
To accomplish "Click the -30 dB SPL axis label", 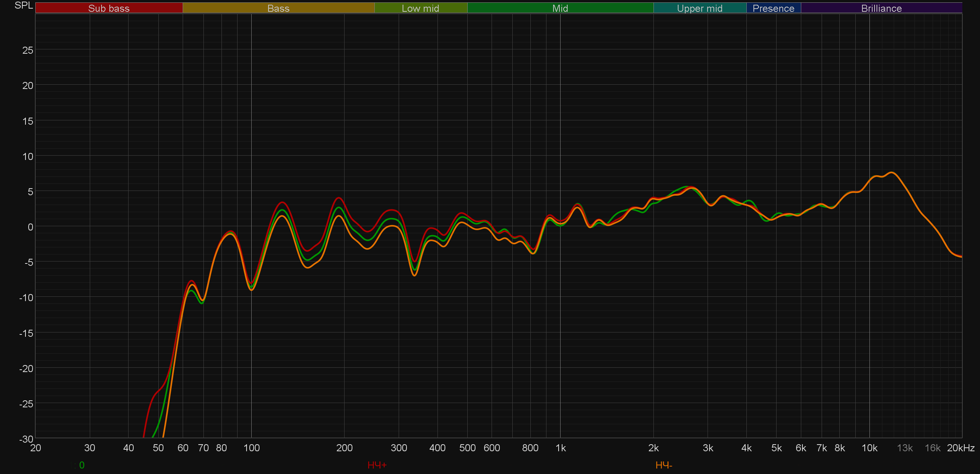I will coord(26,439).
